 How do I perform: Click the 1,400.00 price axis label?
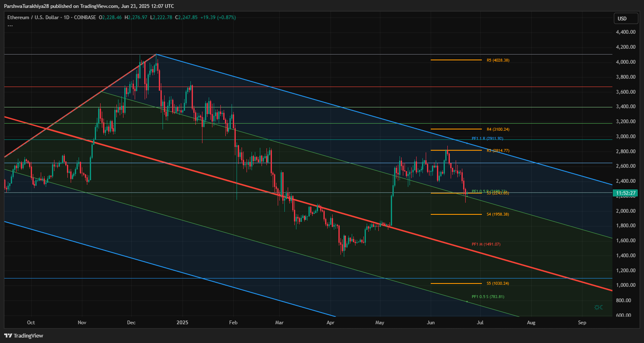click(626, 256)
